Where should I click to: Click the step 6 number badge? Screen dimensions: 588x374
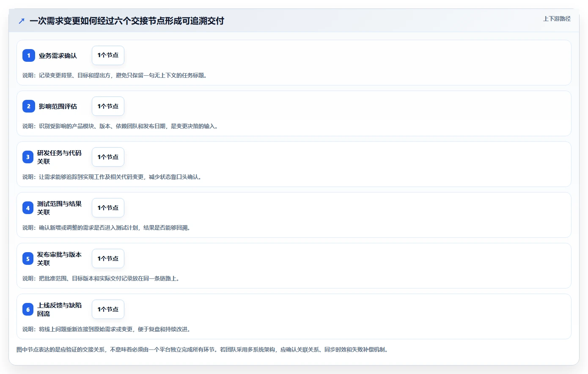point(28,309)
